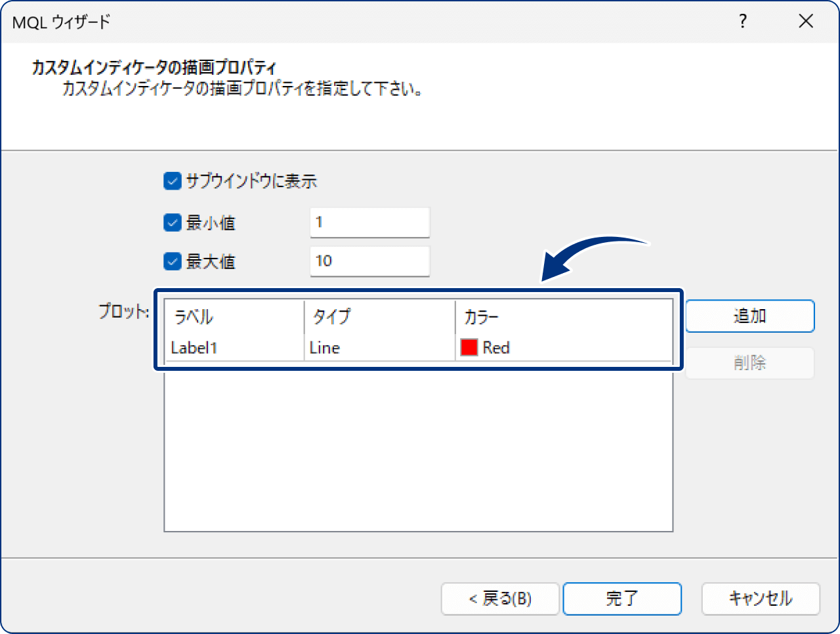This screenshot has height=634, width=840.
Task: Click the empty area of the plot list
Action: click(417, 453)
